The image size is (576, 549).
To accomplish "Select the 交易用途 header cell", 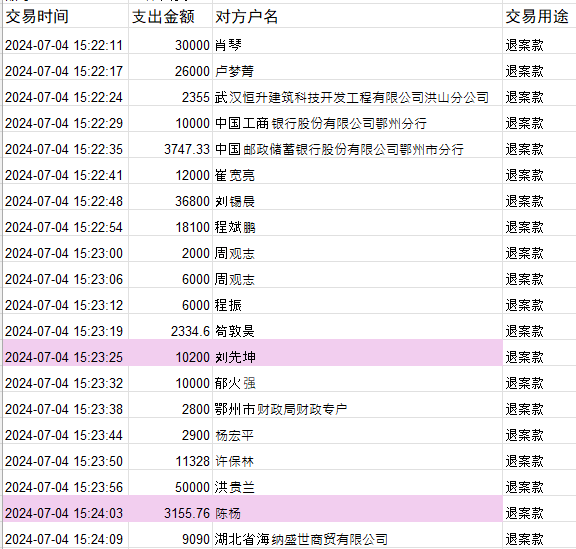I will click(539, 16).
